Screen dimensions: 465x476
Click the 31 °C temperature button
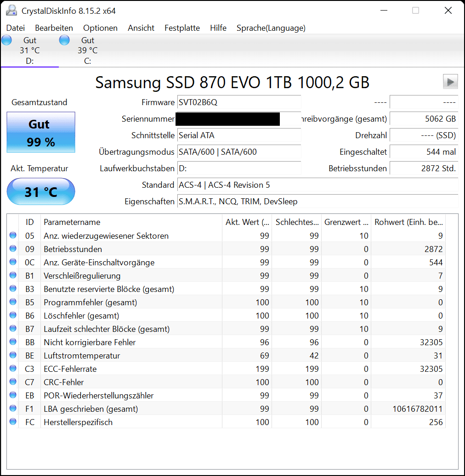point(41,191)
